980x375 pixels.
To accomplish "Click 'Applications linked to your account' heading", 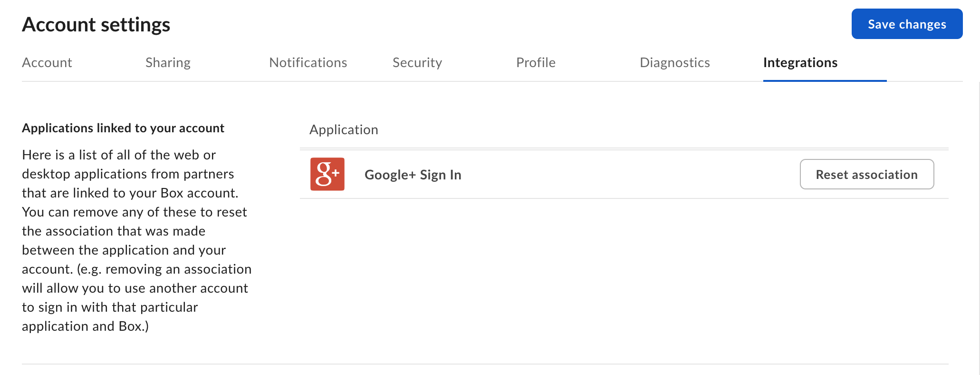I will click(123, 128).
